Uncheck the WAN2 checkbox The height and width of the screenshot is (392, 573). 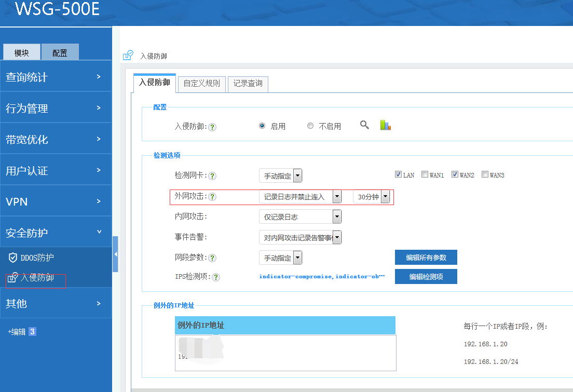(x=455, y=175)
